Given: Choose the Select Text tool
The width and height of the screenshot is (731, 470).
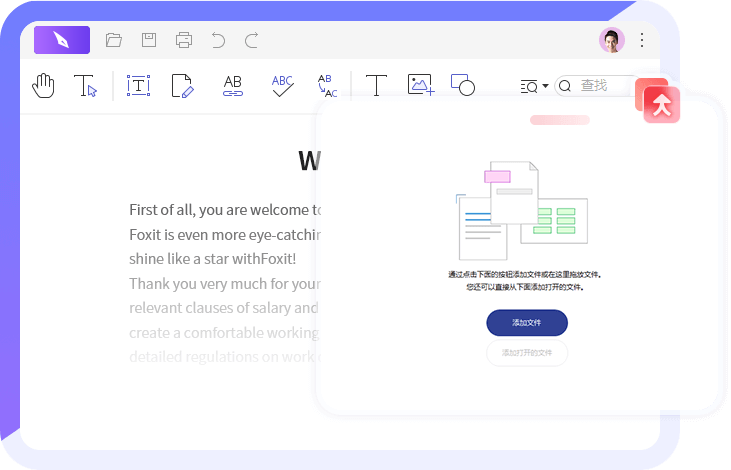Looking at the screenshot, I should pyautogui.click(x=86, y=86).
